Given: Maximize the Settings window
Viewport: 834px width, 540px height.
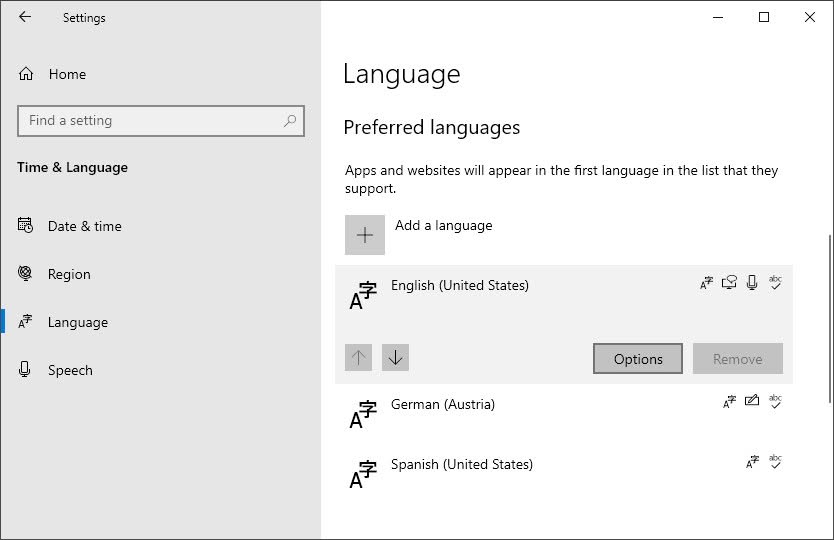Looking at the screenshot, I should (764, 17).
